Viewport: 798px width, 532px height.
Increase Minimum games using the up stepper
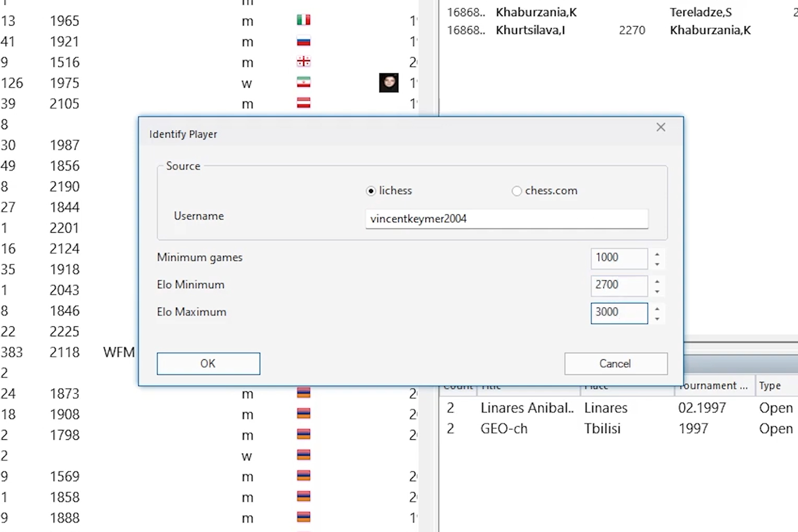[657, 254]
